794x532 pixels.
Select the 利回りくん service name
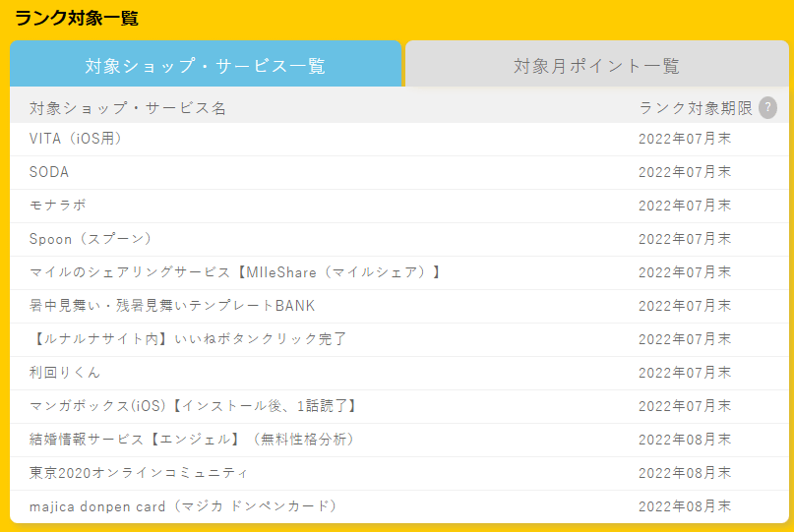click(65, 373)
